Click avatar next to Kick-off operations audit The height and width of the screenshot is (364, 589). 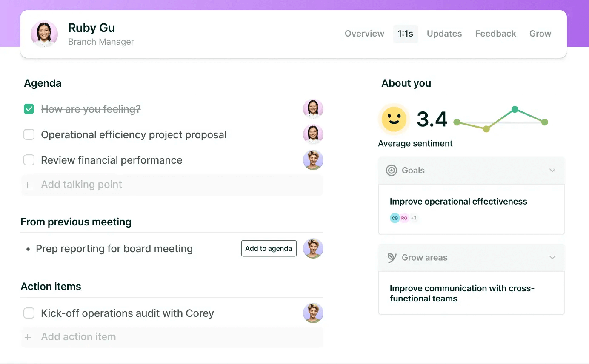point(313,313)
